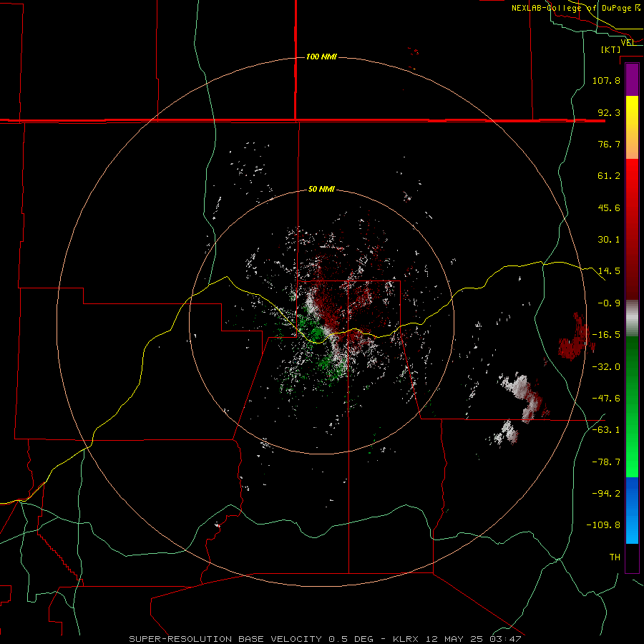Select the 45.6 scale value
The width and height of the screenshot is (644, 644).
click(x=609, y=208)
